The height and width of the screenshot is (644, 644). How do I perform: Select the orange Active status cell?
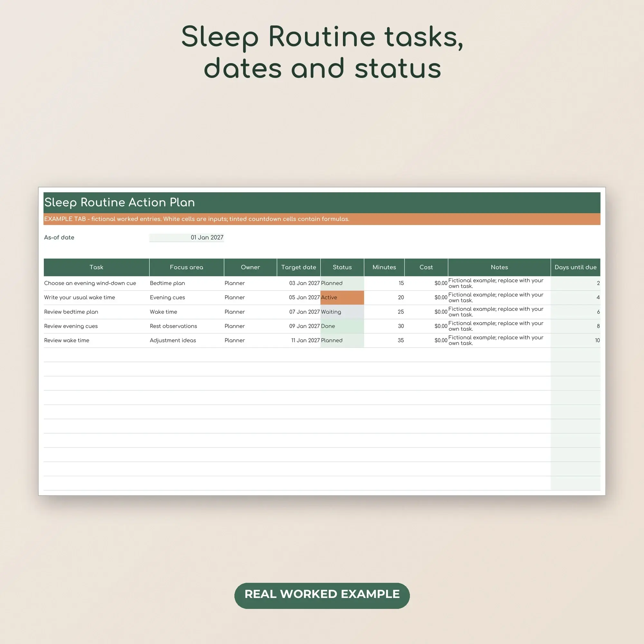[342, 298]
